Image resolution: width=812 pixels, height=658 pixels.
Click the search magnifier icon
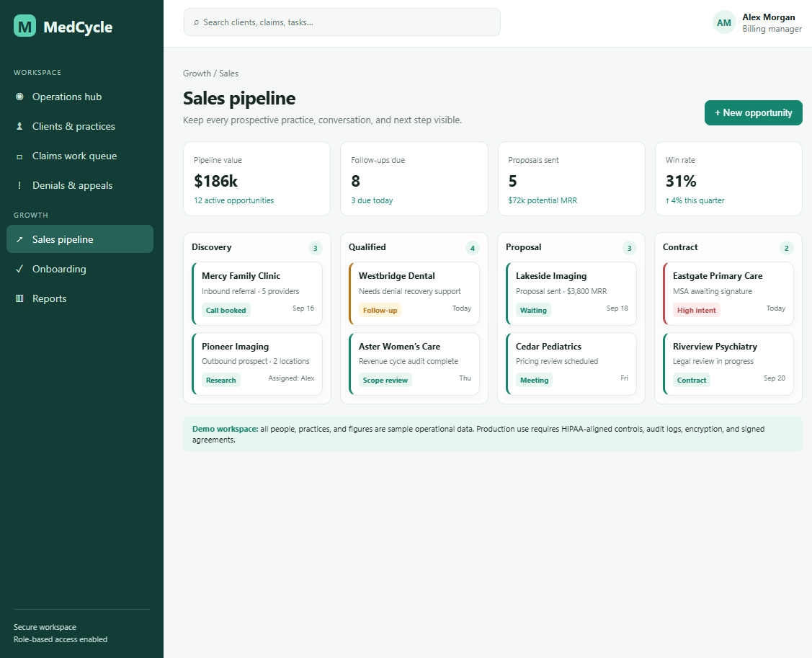196,22
